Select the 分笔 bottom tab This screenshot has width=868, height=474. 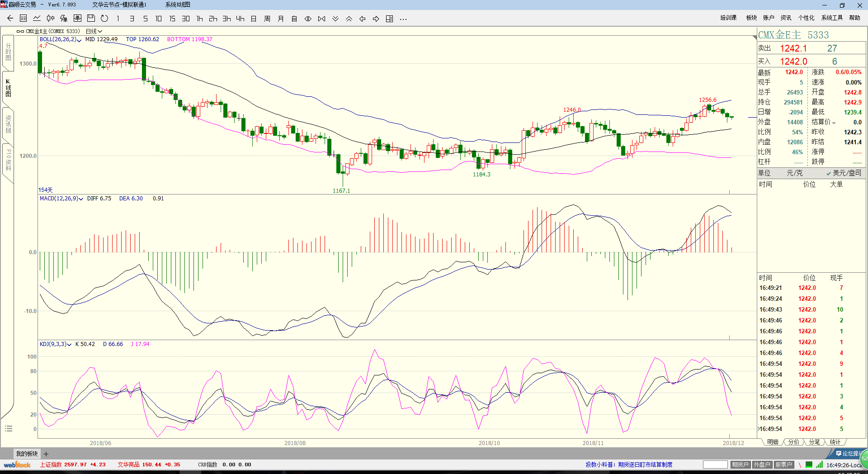tap(814, 442)
